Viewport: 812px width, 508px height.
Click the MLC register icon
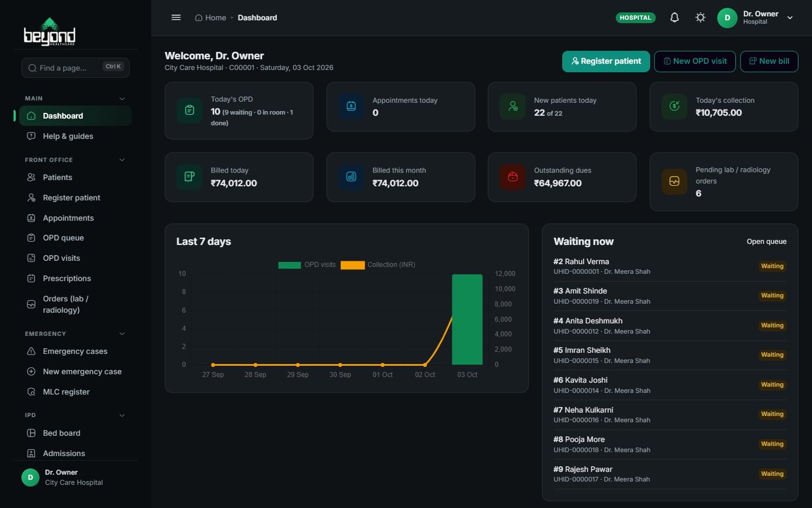[32, 392]
